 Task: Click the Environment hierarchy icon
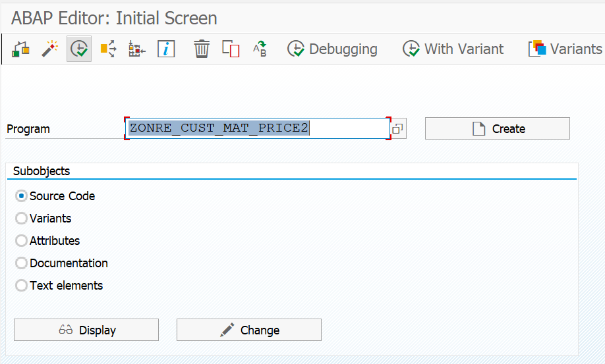tap(137, 49)
